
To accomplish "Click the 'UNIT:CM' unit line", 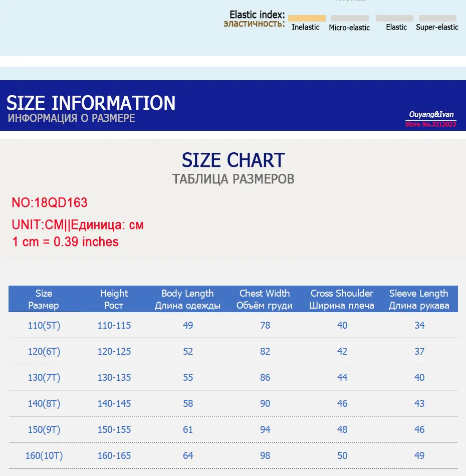I will pyautogui.click(x=77, y=224).
